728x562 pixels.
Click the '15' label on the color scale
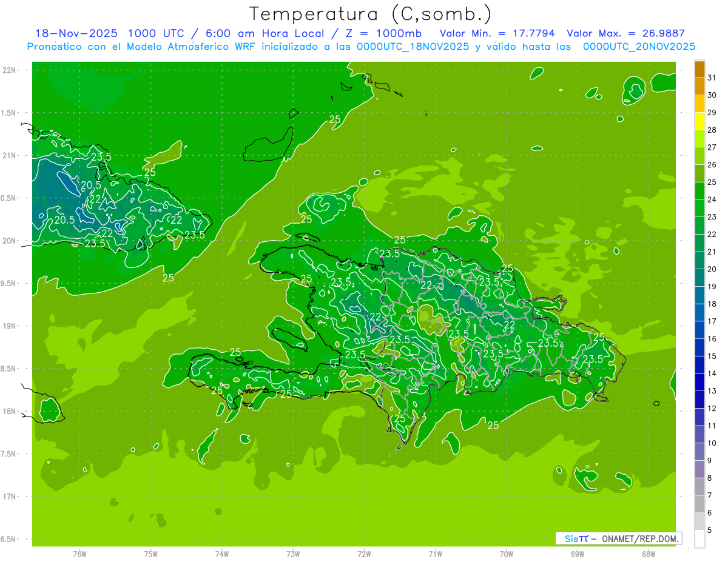click(x=712, y=356)
